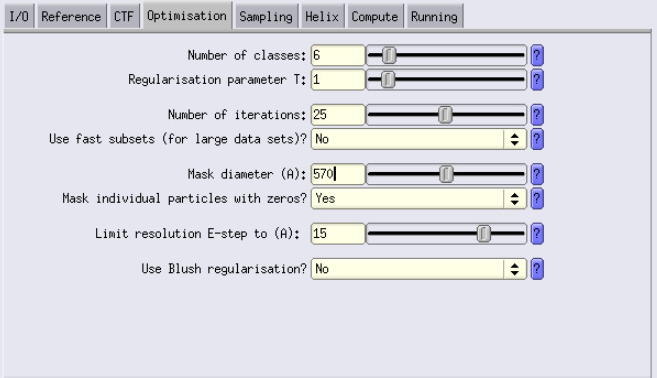Open the Reference tab
Image resolution: width=657 pixels, height=378 pixels.
point(71,17)
